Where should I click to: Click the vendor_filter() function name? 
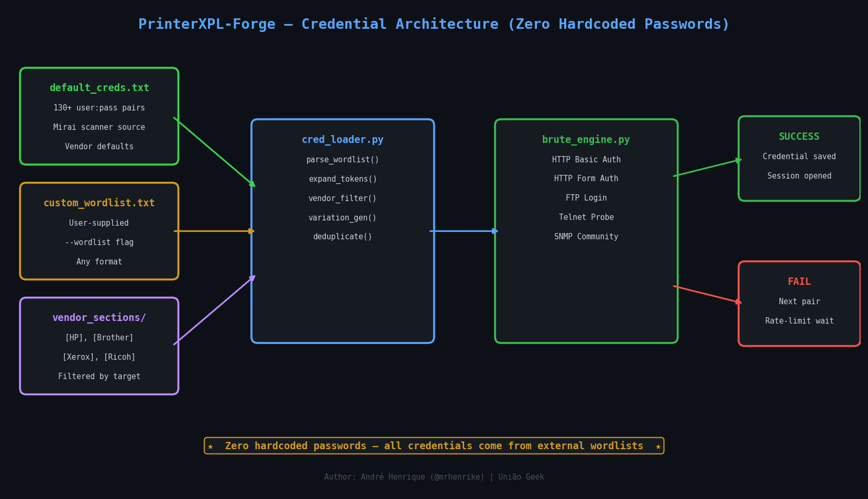coord(343,198)
